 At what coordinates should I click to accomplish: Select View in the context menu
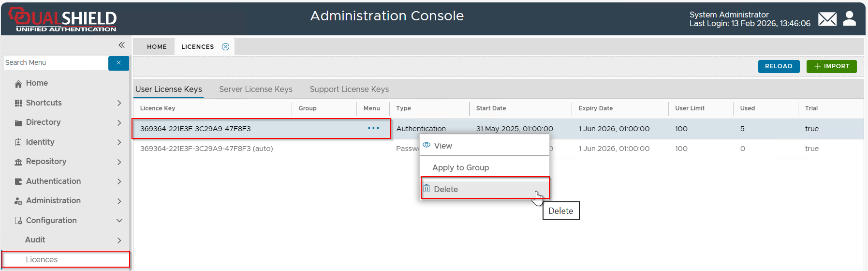[442, 146]
